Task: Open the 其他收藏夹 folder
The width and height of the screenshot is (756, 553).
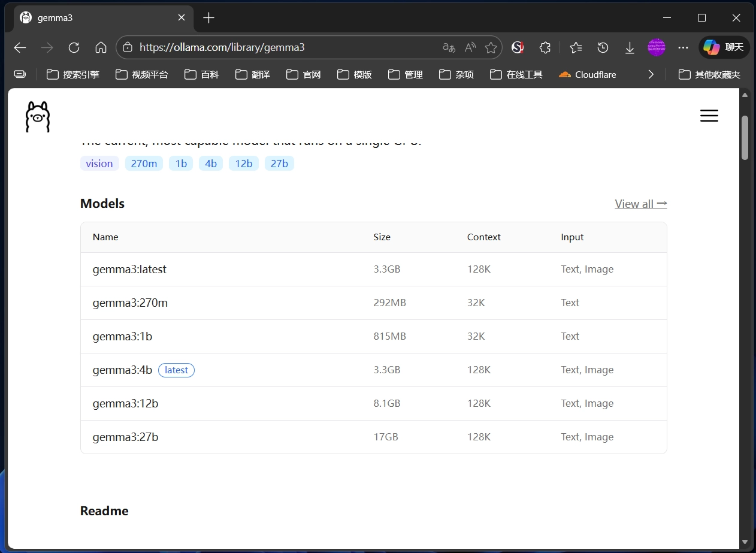Action: 709,74
